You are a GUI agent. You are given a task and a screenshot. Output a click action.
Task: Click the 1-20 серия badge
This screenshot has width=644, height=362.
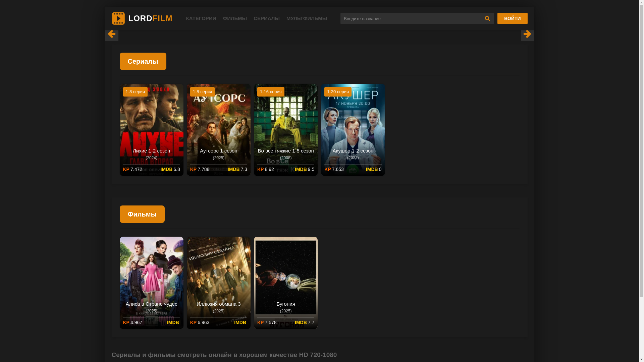pyautogui.click(x=338, y=92)
